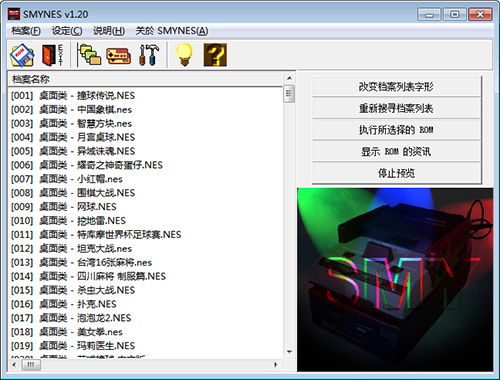Click the file list scroll-down arrow

(289, 352)
